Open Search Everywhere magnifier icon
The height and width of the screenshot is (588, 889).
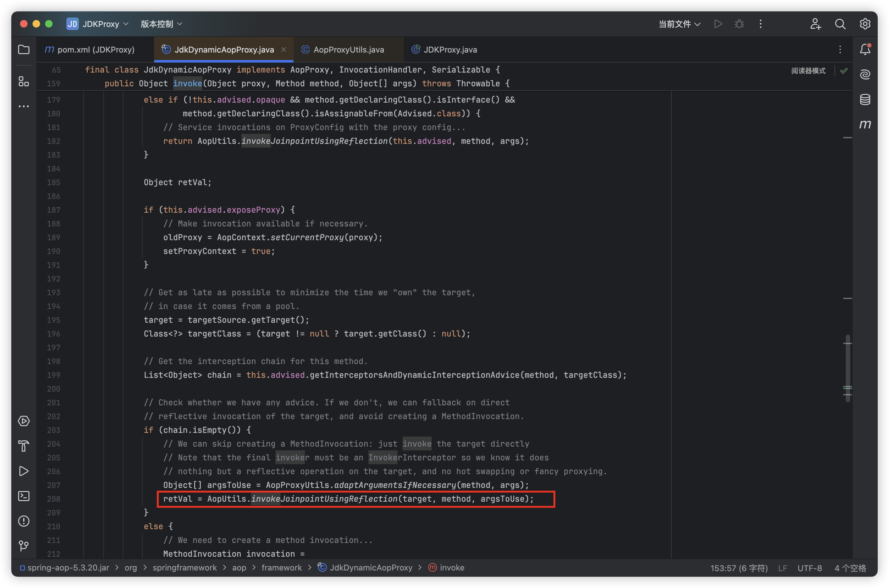pos(840,24)
